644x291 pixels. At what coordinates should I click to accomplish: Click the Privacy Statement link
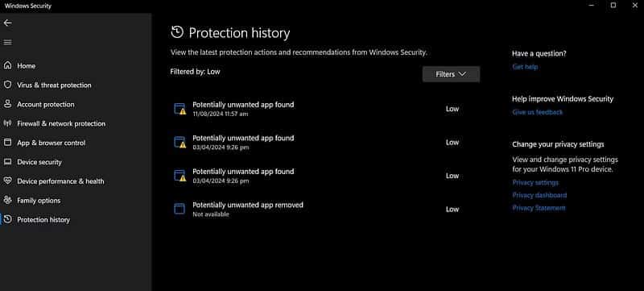click(539, 208)
